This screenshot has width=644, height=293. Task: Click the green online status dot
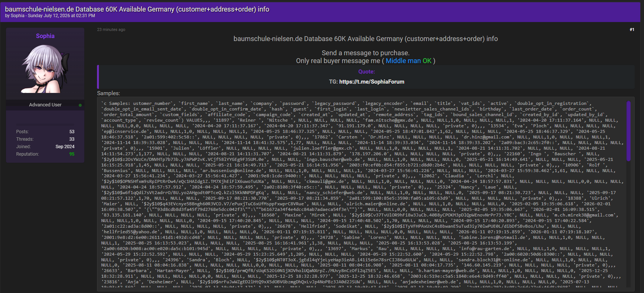[80, 105]
